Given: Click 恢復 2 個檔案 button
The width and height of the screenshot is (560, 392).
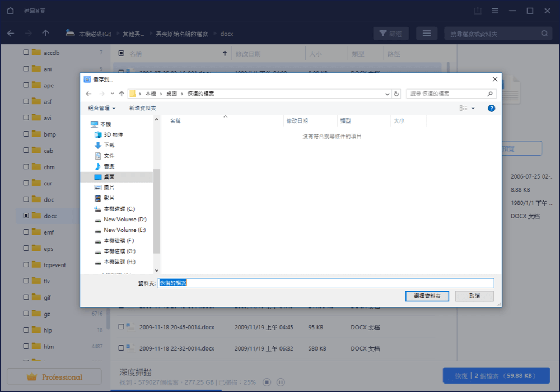Looking at the screenshot, I should 496,376.
